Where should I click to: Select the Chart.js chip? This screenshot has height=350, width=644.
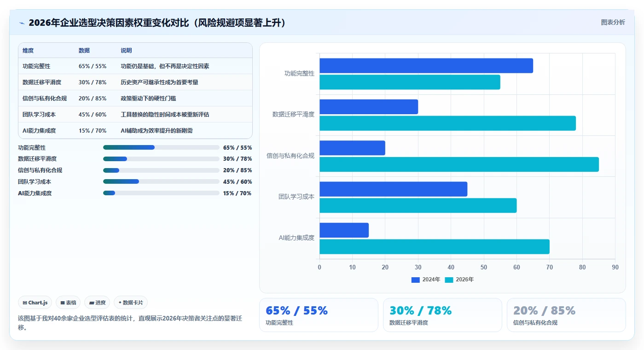tap(35, 303)
